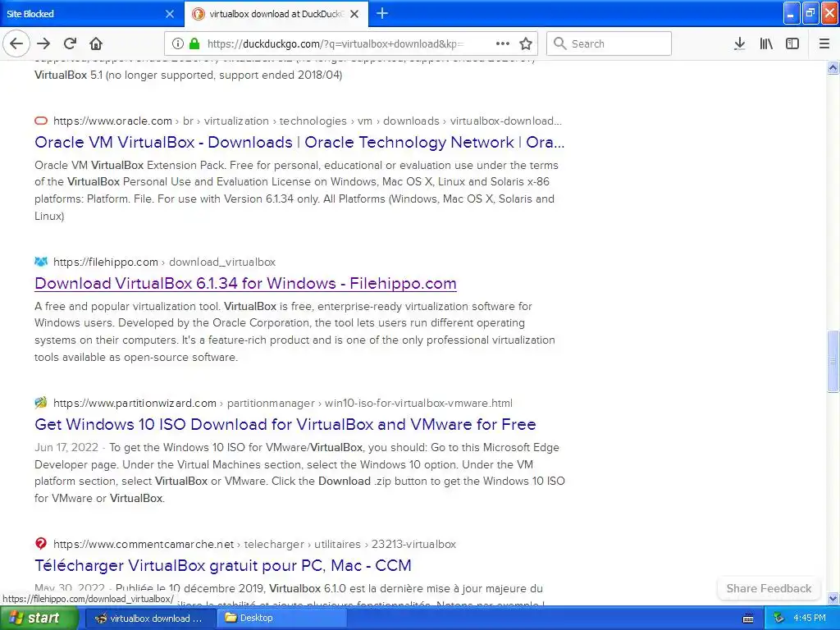Viewport: 840px width, 630px height.
Task: Open Oracle VM VirtualBox Downloads result
Action: pyautogui.click(x=299, y=142)
